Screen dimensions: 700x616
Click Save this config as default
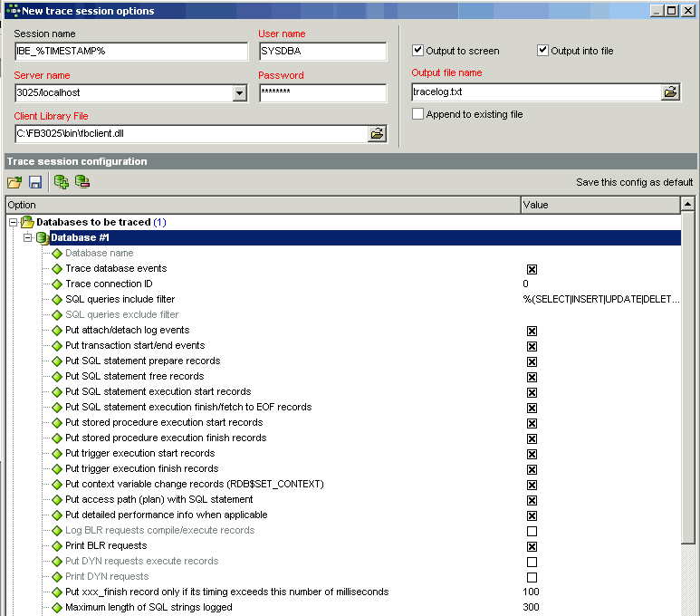(634, 182)
